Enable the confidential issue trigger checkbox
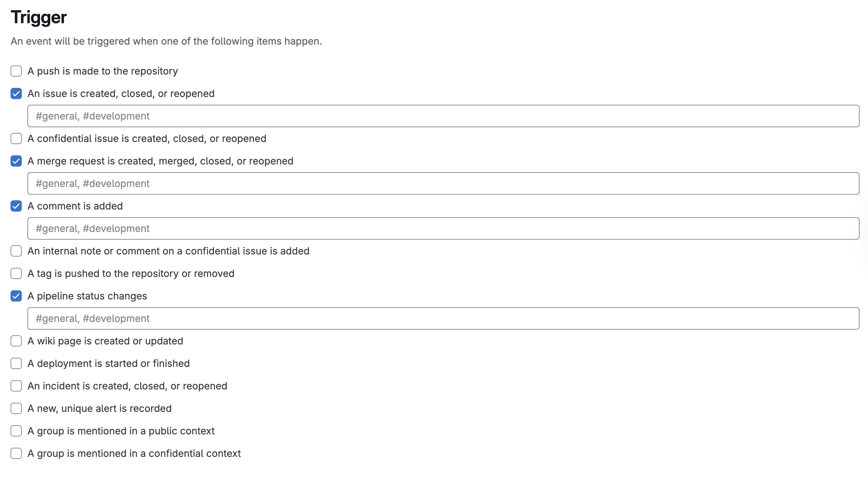 pyautogui.click(x=16, y=138)
